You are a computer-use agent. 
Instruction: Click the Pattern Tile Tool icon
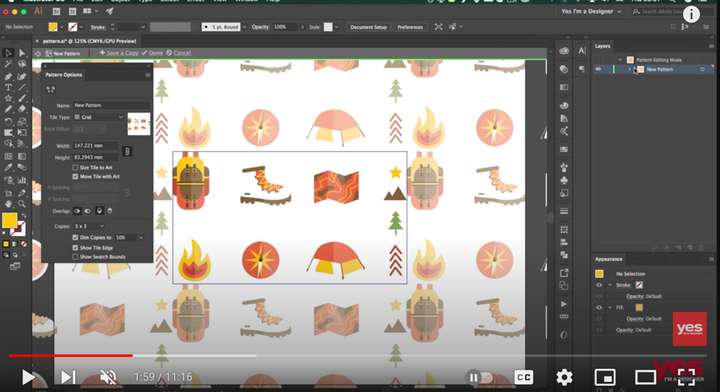coord(51,90)
